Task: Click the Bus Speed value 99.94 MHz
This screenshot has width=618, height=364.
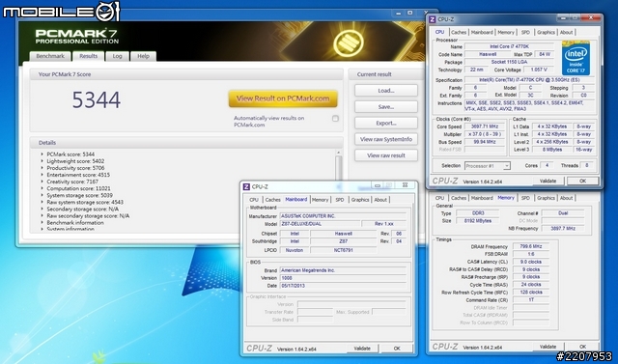Action: click(x=485, y=142)
